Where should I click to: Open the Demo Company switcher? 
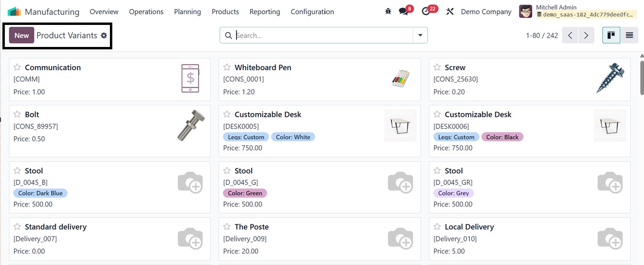[486, 12]
